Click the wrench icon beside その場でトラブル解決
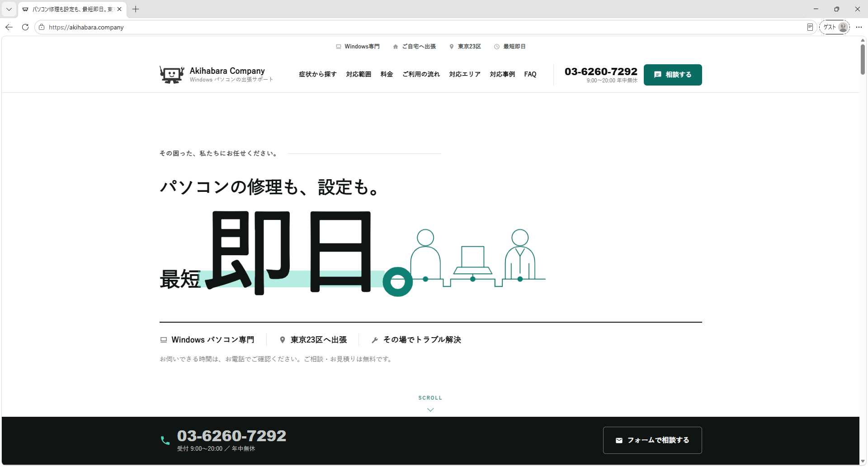 pyautogui.click(x=375, y=340)
